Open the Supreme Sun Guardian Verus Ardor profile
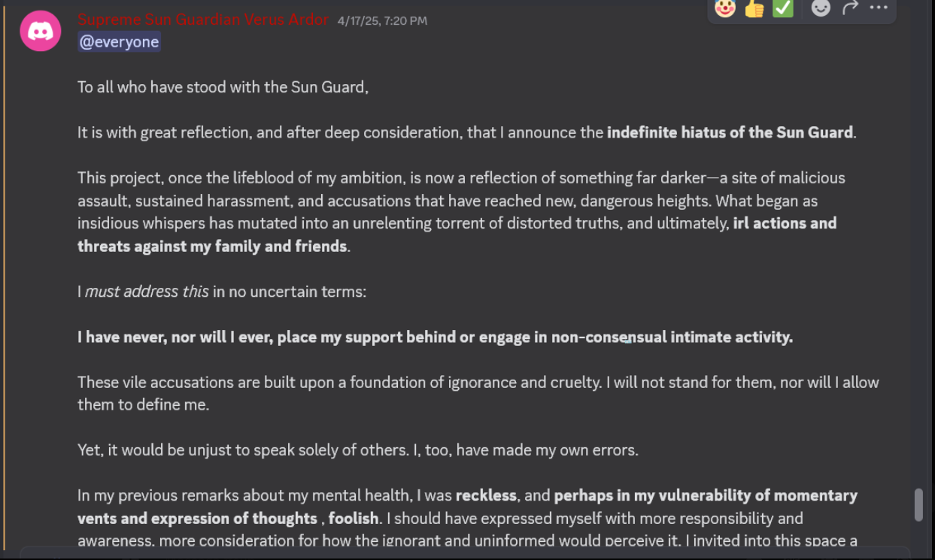Screen dimensions: 935x560 pos(203,20)
